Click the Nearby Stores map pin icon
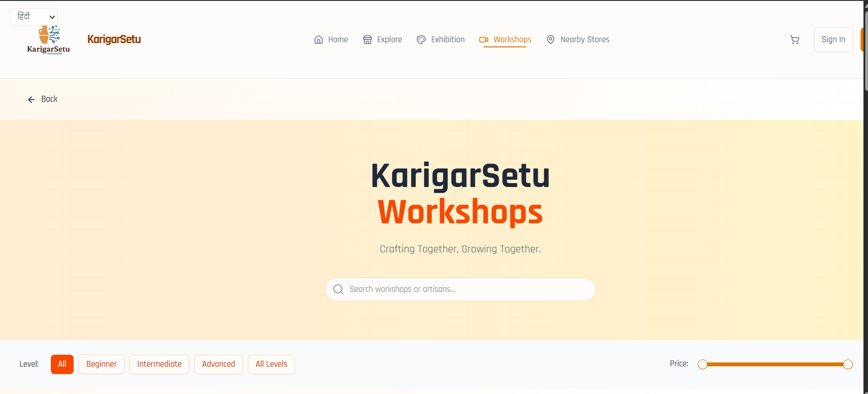The height and width of the screenshot is (394, 868). pyautogui.click(x=551, y=39)
